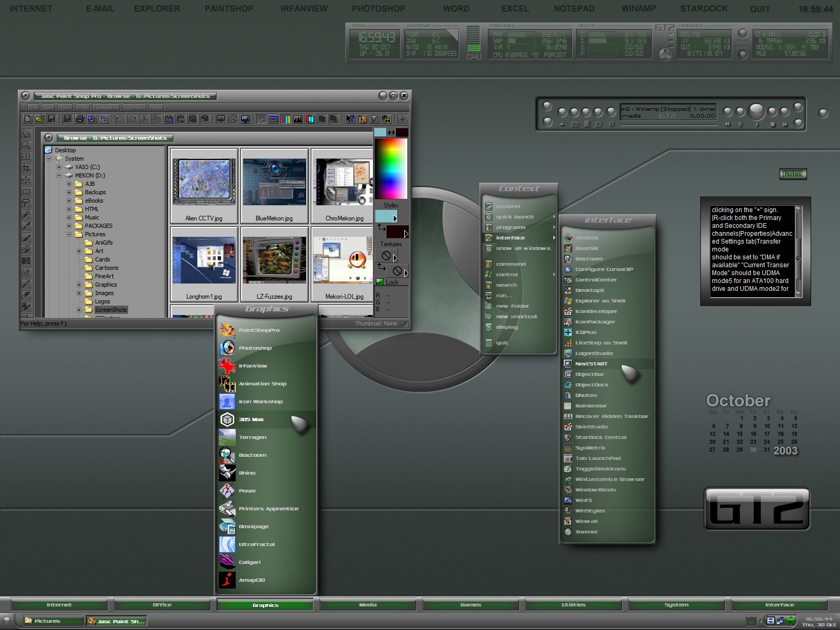840x630 pixels.
Task: Select the rectangular Selection tool
Action: coord(26,191)
